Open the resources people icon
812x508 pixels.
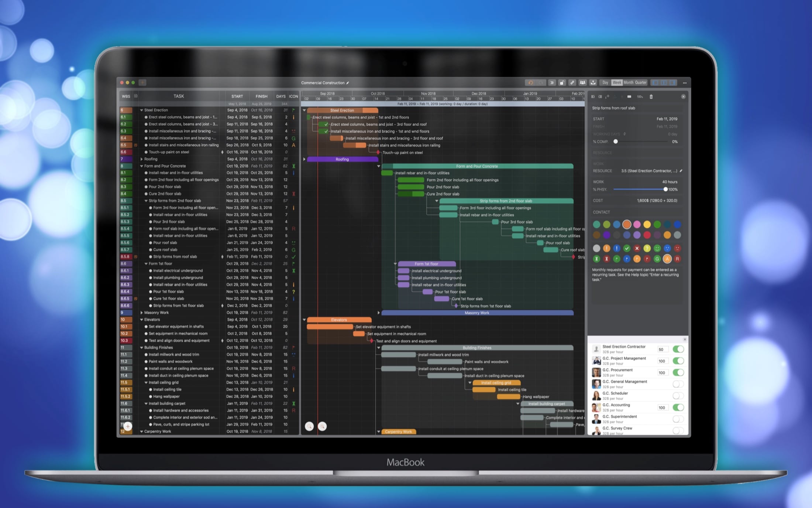(x=582, y=83)
